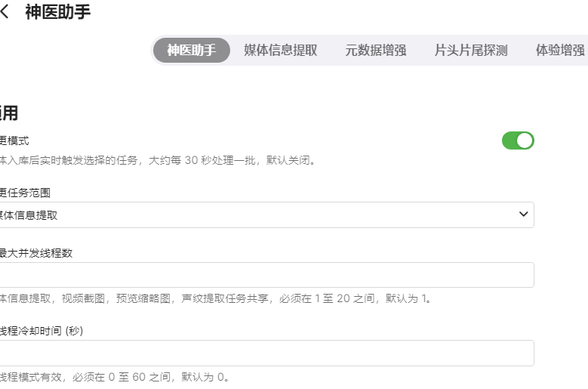
Task: Focus the 最大并发线程数 input field
Action: [264, 275]
